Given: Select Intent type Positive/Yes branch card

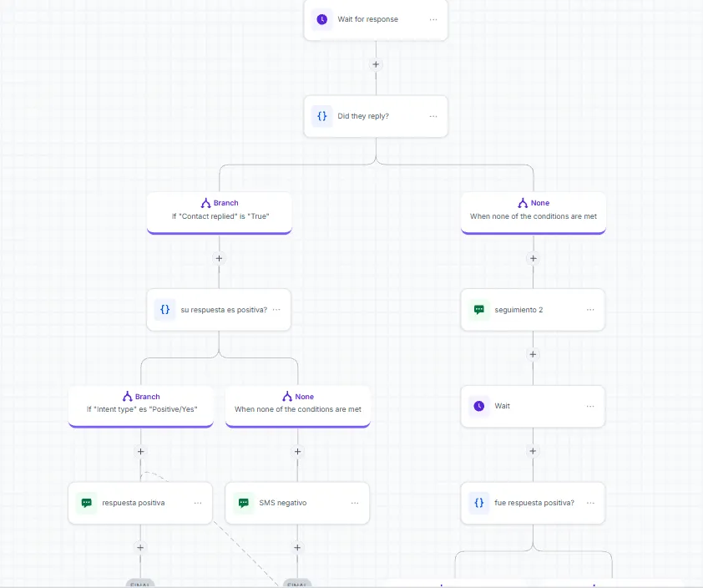Looking at the screenshot, I should [141, 407].
